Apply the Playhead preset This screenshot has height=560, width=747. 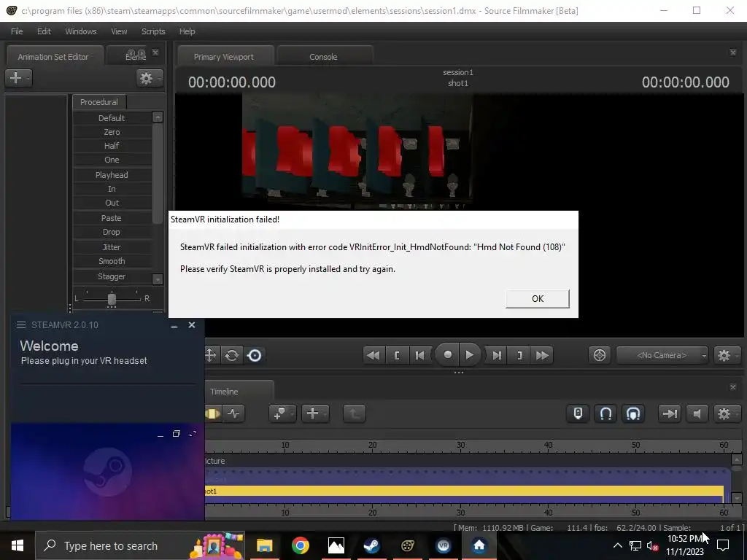click(x=112, y=175)
